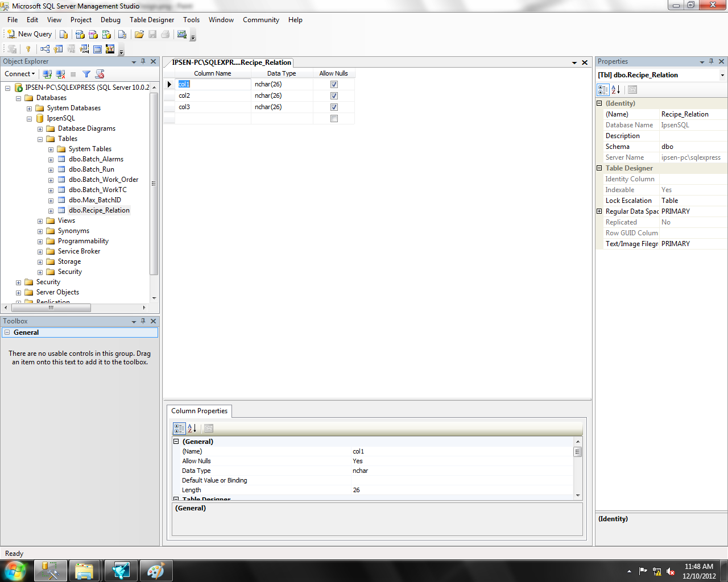728x582 pixels.
Task: Select the Column Properties tab
Action: click(199, 411)
